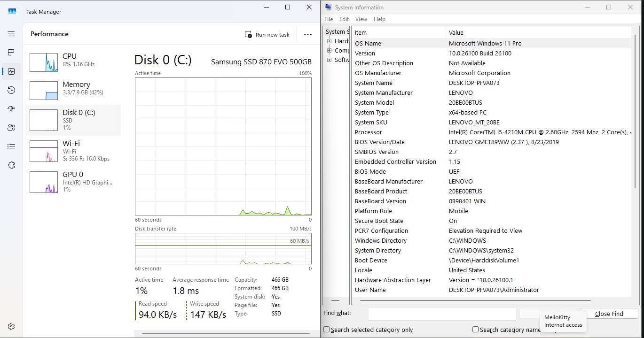
Task: Open the Users page in Task Manager
Action: pos(11,128)
